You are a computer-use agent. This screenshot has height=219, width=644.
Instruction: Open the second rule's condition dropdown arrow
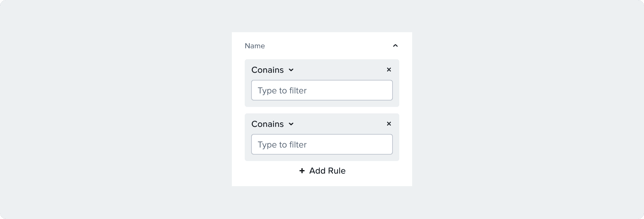pos(291,124)
